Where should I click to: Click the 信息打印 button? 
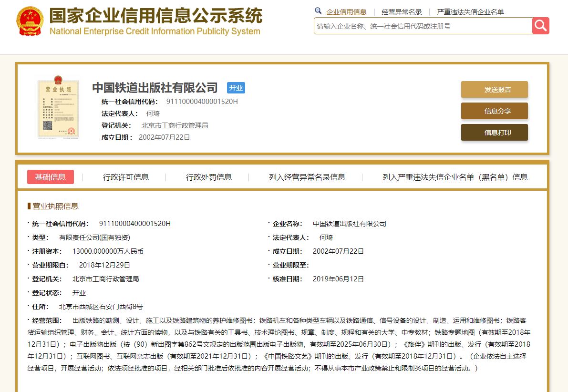(494, 132)
